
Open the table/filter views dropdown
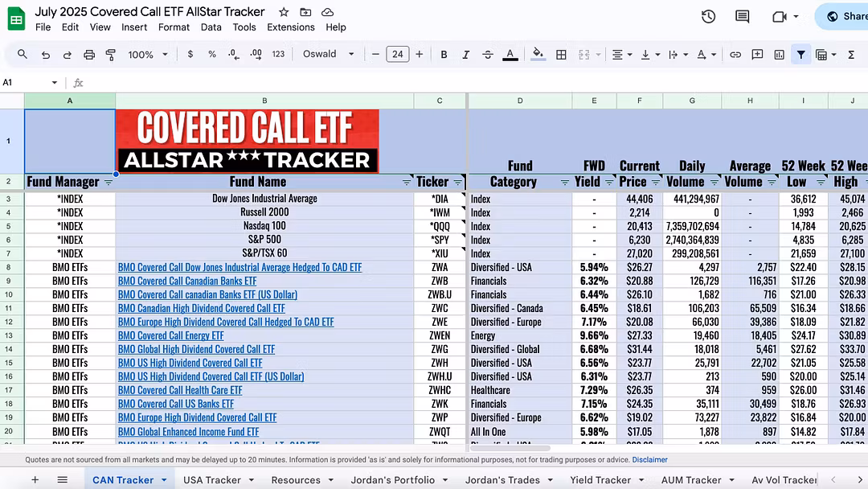825,54
